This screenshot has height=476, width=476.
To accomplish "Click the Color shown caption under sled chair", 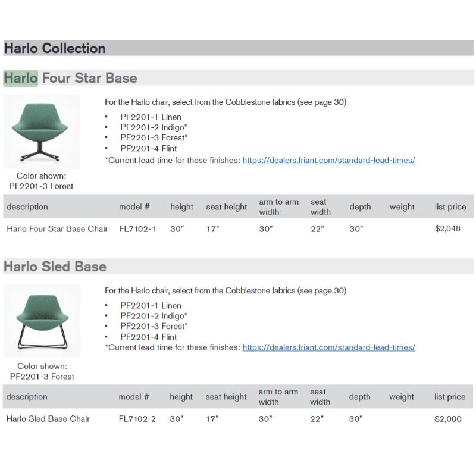I will (42, 371).
